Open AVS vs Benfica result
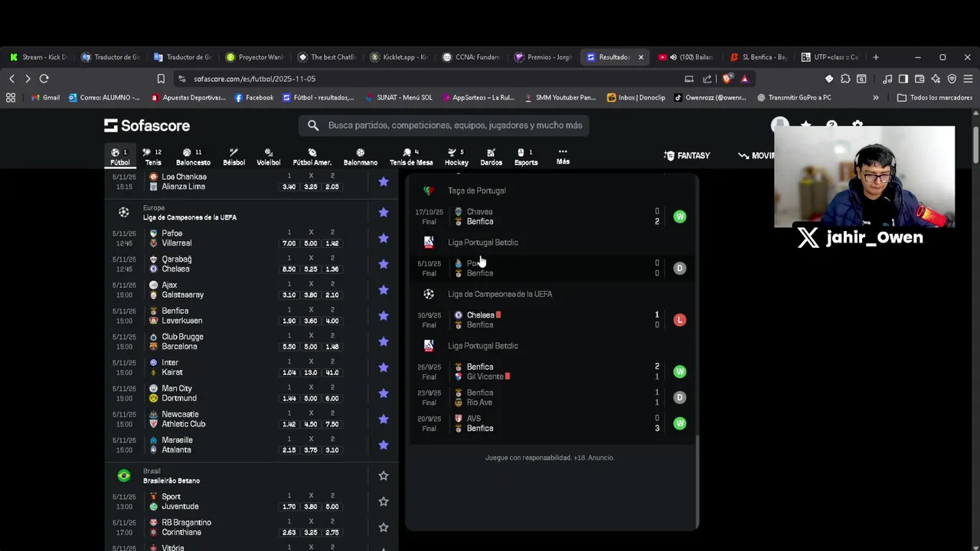Screen dimensions: 980x551 551,423
